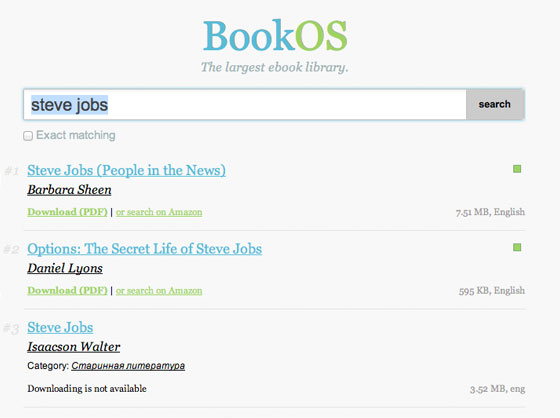Open author Barbara Sheen link
560x418 pixels.
pos(69,190)
